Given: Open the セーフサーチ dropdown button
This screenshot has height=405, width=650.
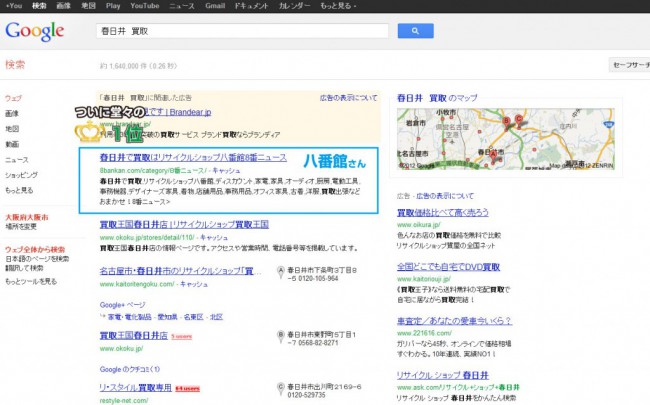Looking at the screenshot, I should [629, 65].
